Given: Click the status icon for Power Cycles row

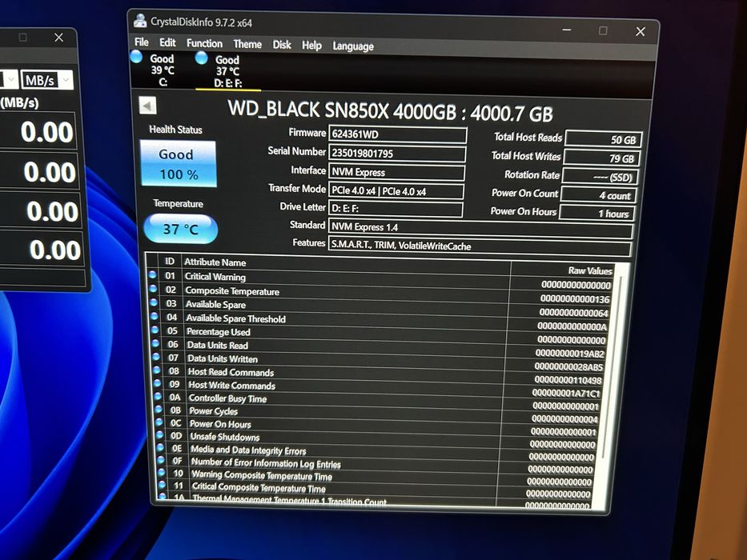Looking at the screenshot, I should tap(159, 409).
